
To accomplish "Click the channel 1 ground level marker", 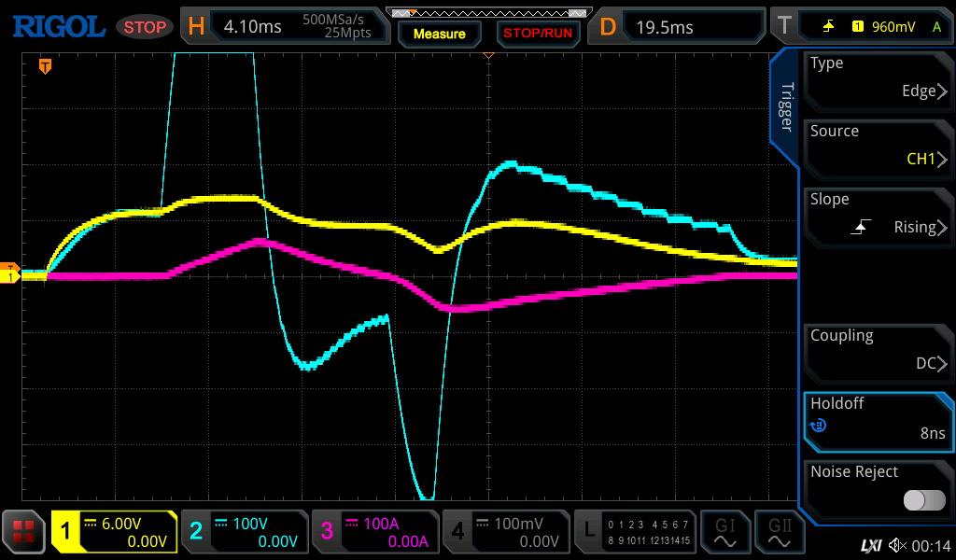I will point(10,276).
